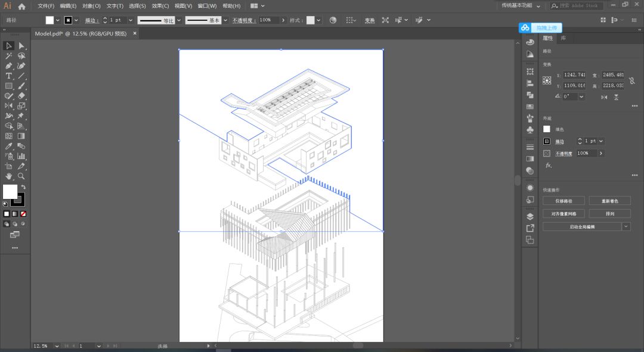Select the Width/Warp tool
The height and width of the screenshot is (352, 644).
pyautogui.click(x=8, y=116)
